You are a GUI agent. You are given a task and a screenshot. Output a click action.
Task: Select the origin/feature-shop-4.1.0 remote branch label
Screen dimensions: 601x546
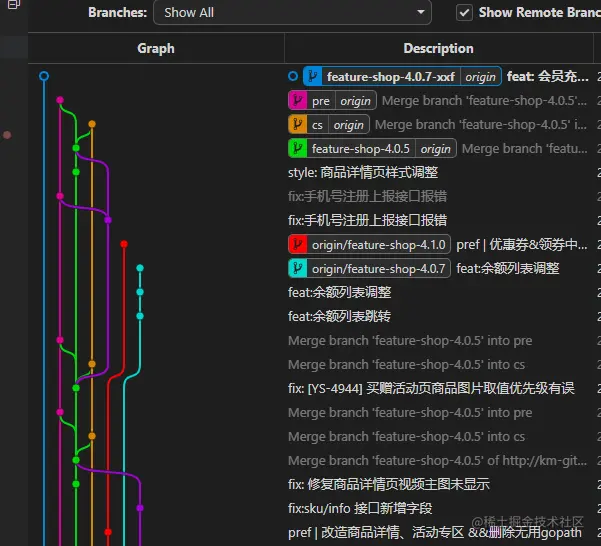(x=378, y=244)
